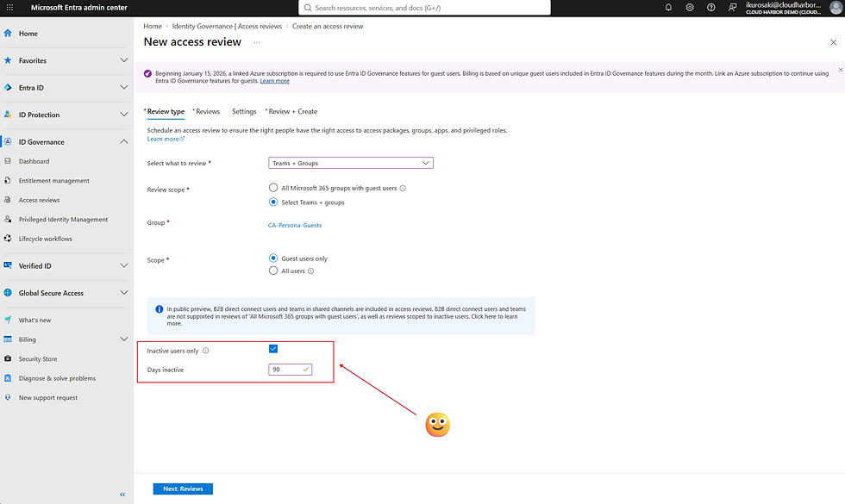
Task: Click the New support request icon
Action: coord(8,397)
